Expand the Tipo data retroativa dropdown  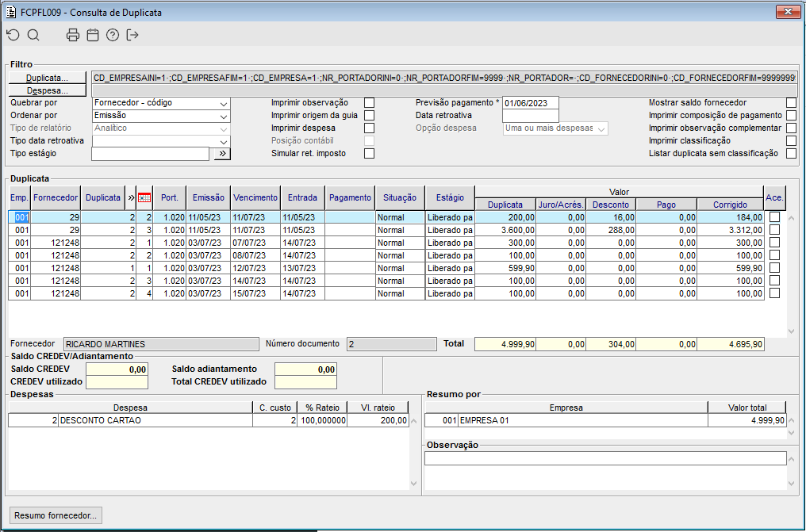(x=223, y=141)
